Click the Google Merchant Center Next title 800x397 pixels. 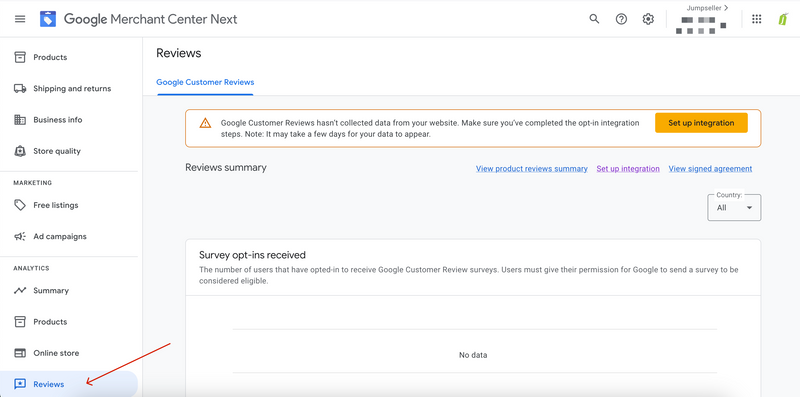pyautogui.click(x=151, y=19)
